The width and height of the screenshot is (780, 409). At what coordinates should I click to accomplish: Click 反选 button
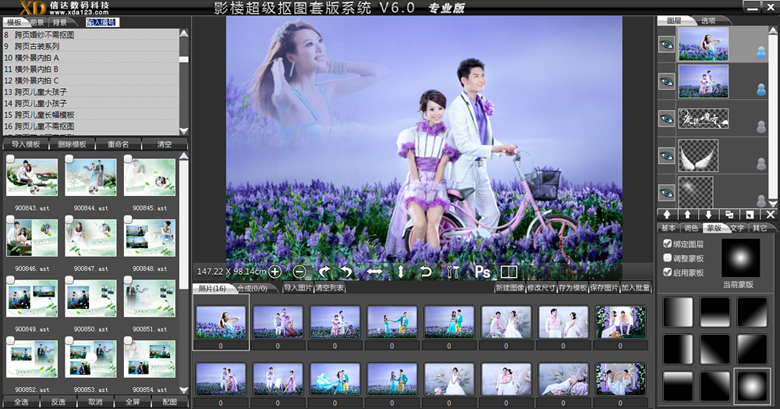[59, 402]
